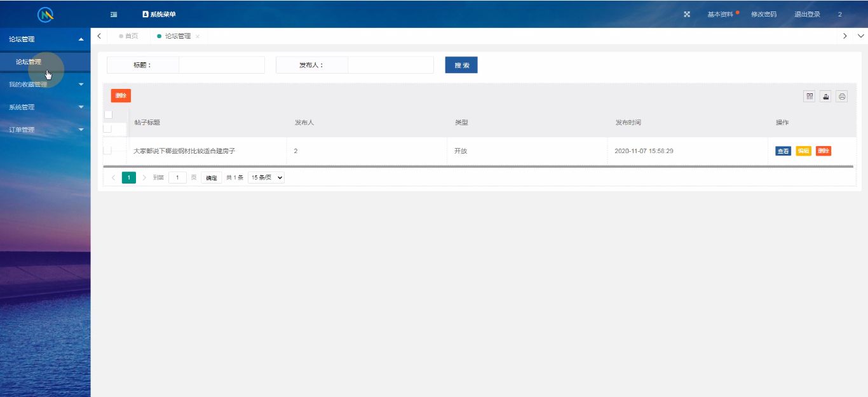Click the post title 大家都说下哪些钢材比较适合建房子
Viewport: 868px width, 397px height.
tap(184, 151)
